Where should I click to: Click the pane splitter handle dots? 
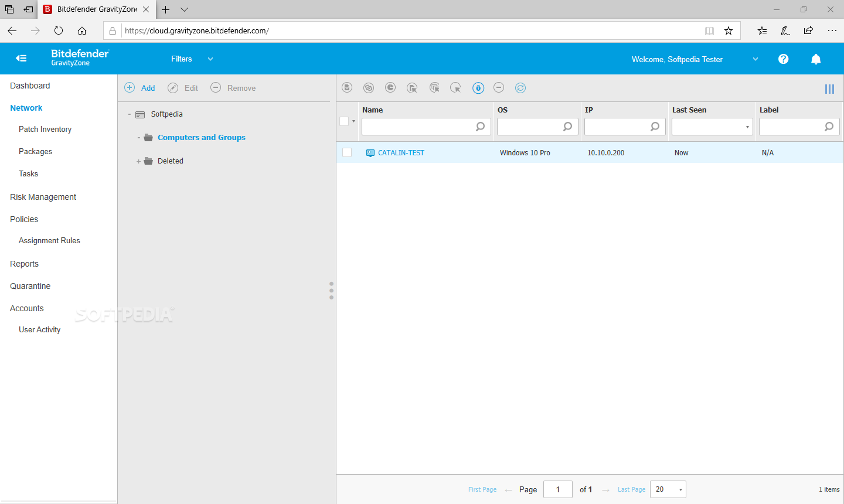pos(331,291)
